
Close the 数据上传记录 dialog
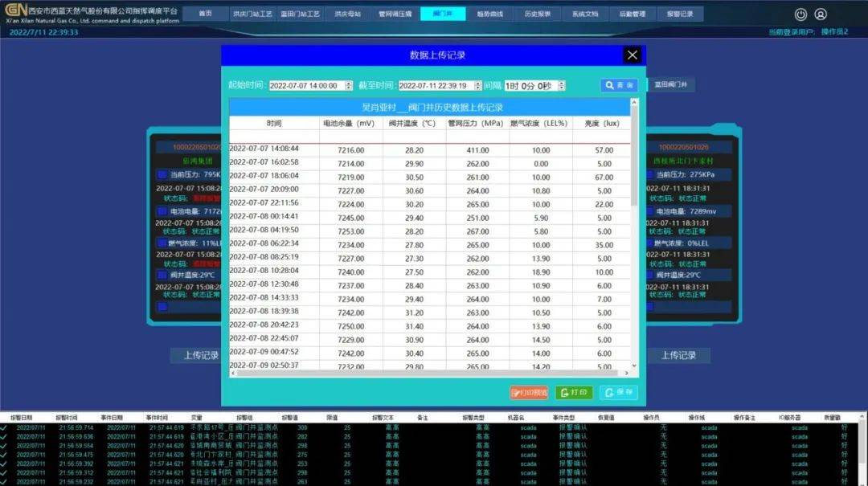point(633,55)
